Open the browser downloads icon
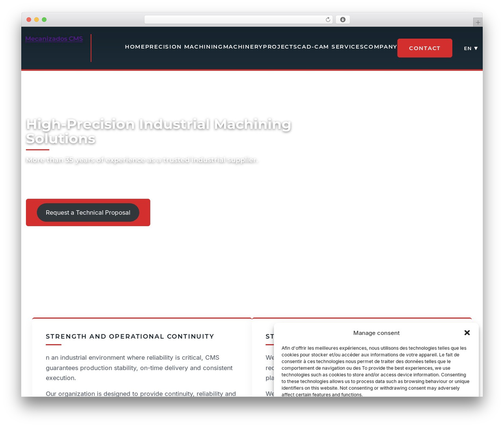This screenshot has width=504, height=427. pos(343,20)
